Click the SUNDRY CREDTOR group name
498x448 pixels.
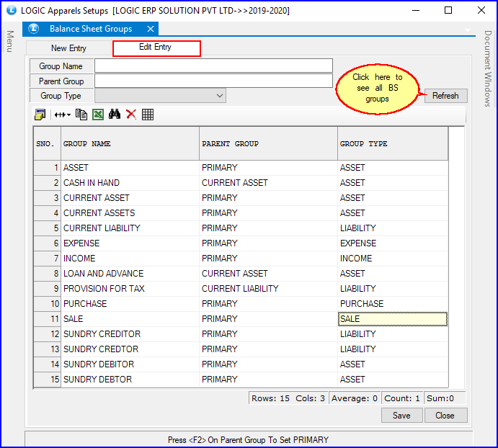pyautogui.click(x=101, y=349)
